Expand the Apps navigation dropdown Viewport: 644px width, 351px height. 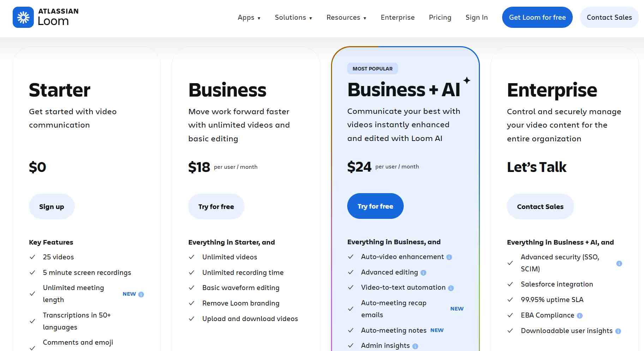(x=249, y=17)
